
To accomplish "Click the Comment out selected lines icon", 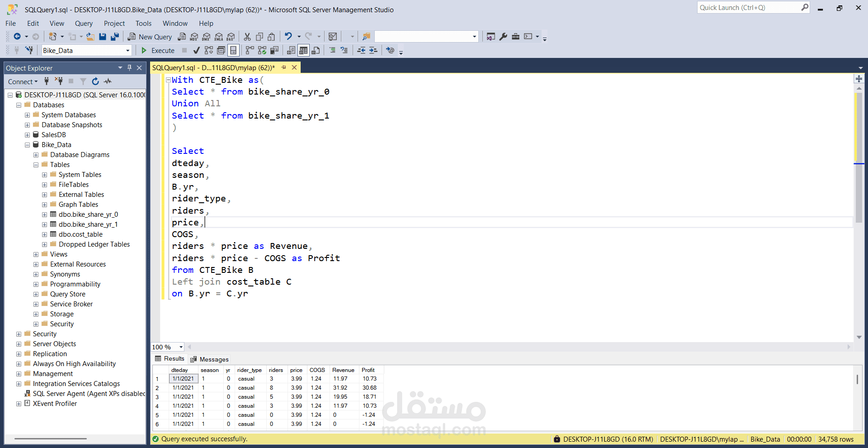I will point(332,50).
